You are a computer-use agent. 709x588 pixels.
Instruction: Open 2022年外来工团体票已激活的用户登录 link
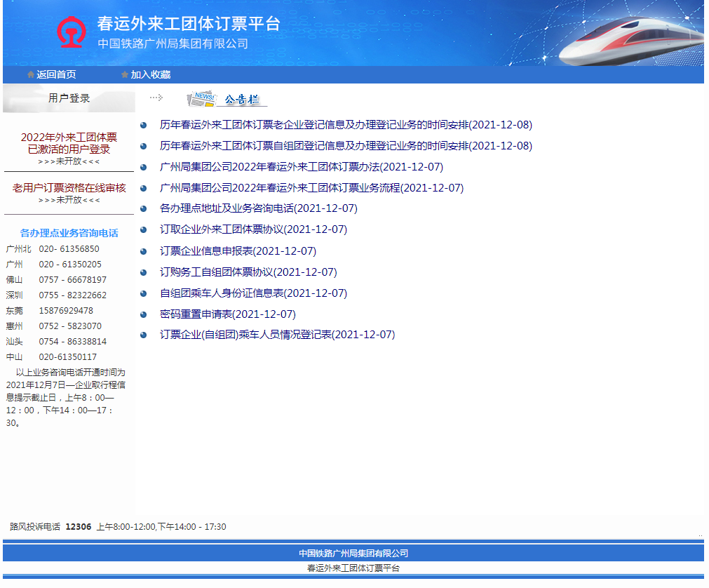[x=69, y=143]
